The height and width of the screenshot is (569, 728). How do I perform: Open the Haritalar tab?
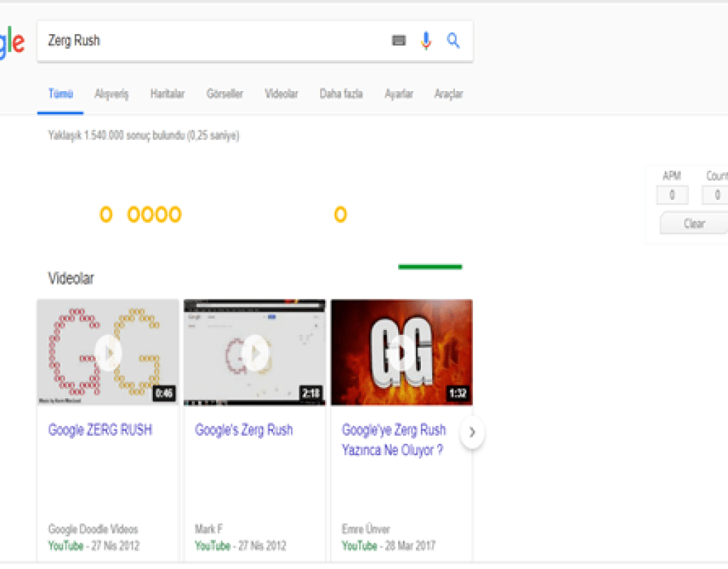(168, 94)
